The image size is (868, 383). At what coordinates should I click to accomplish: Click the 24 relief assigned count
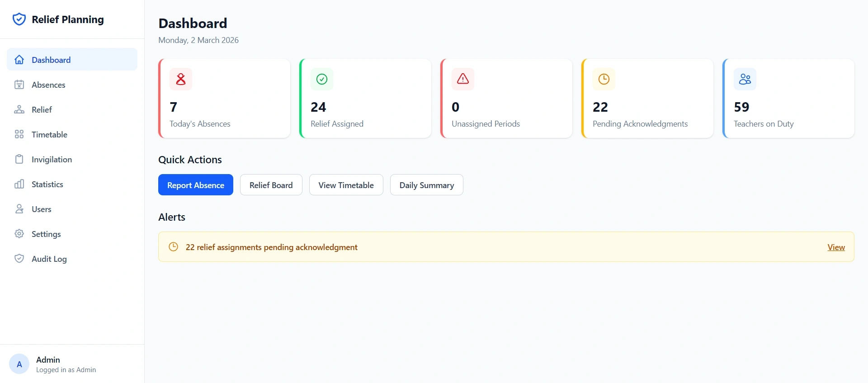[x=318, y=107]
